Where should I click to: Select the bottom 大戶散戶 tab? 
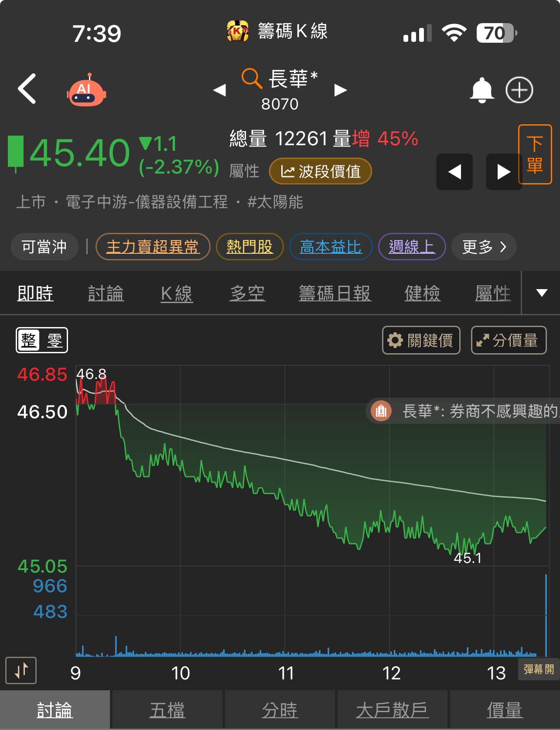393,710
